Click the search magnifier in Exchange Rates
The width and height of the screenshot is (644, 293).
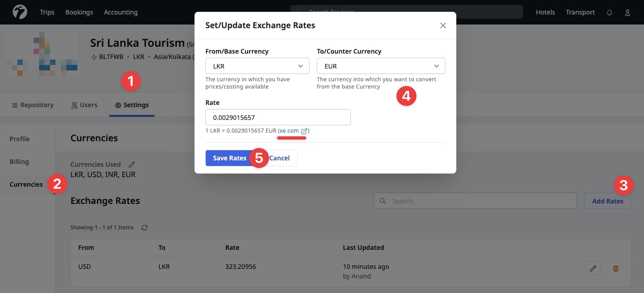382,201
